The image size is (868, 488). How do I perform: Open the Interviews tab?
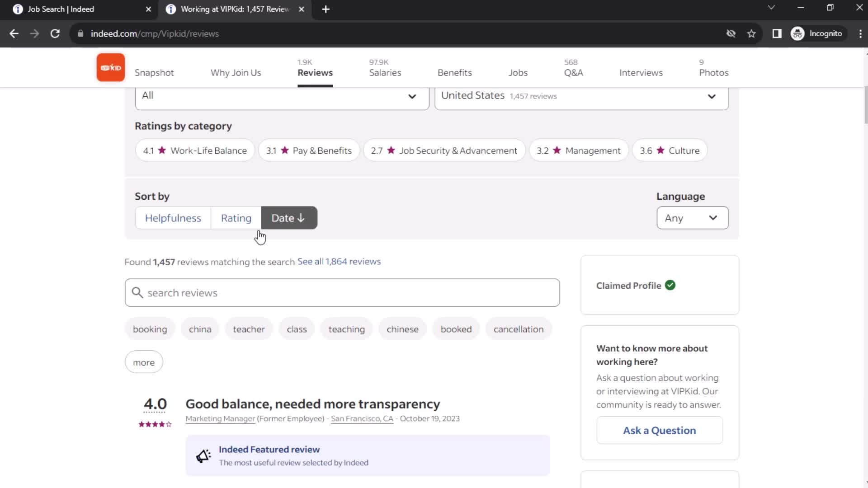pyautogui.click(x=641, y=73)
